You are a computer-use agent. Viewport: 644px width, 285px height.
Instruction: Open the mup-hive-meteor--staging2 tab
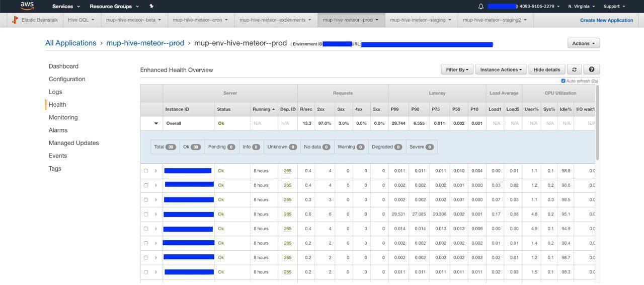coord(495,20)
